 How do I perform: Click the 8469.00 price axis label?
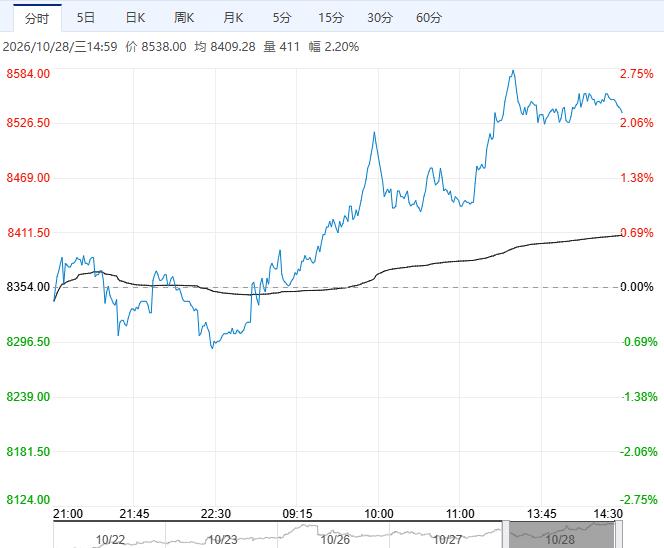28,177
